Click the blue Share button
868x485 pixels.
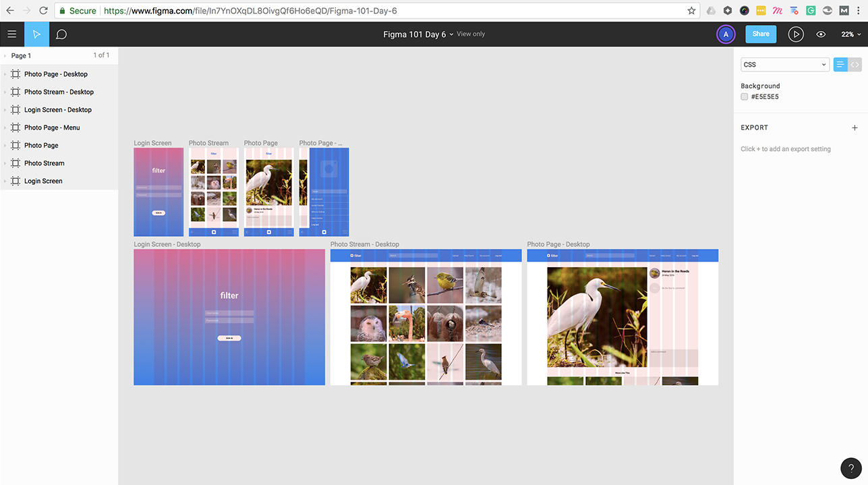click(760, 34)
